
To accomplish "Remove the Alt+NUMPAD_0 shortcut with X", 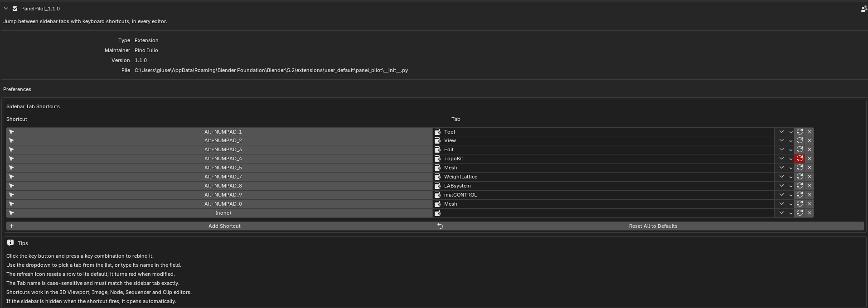I will [810, 204].
